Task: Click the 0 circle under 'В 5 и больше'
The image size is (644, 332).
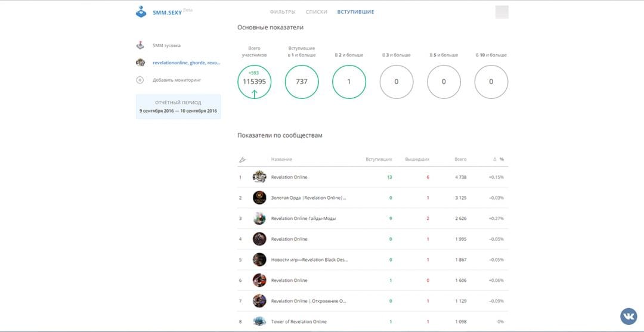Action: (x=444, y=82)
